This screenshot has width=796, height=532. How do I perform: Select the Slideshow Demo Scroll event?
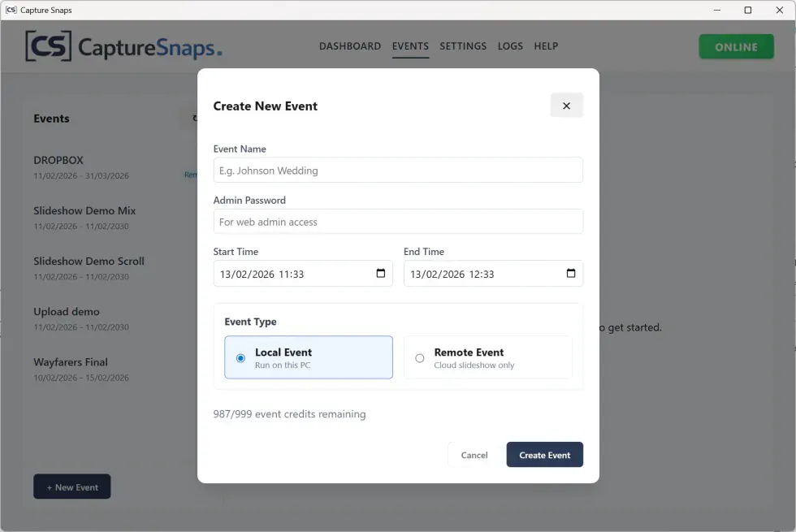[x=115, y=268]
